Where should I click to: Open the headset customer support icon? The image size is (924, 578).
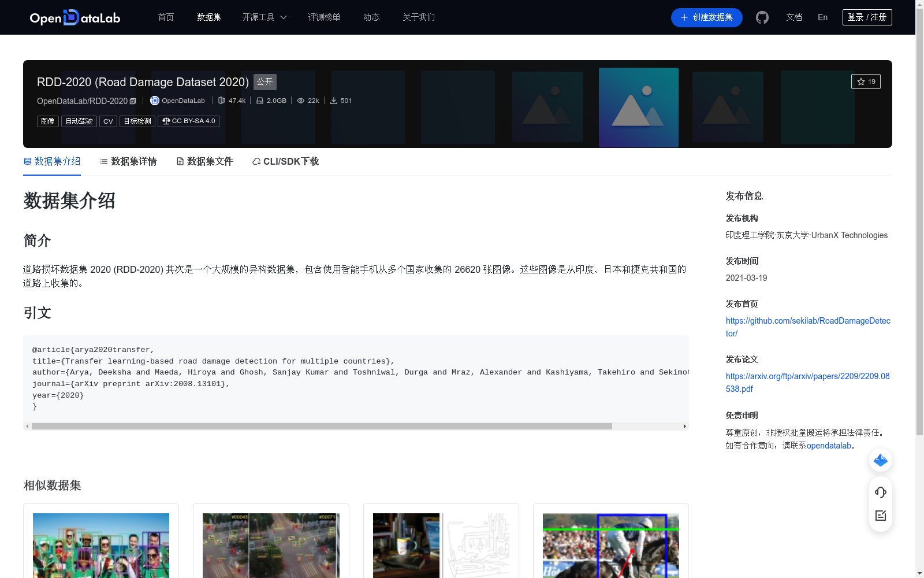click(x=881, y=492)
